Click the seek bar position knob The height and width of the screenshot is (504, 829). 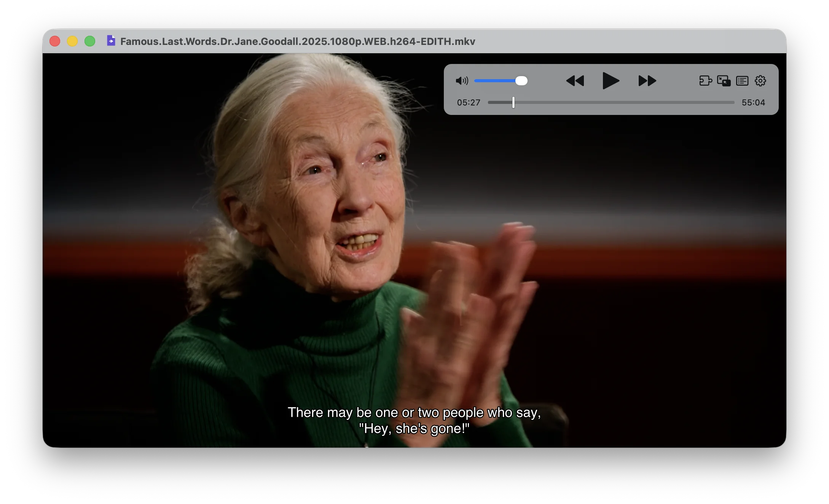(x=513, y=102)
